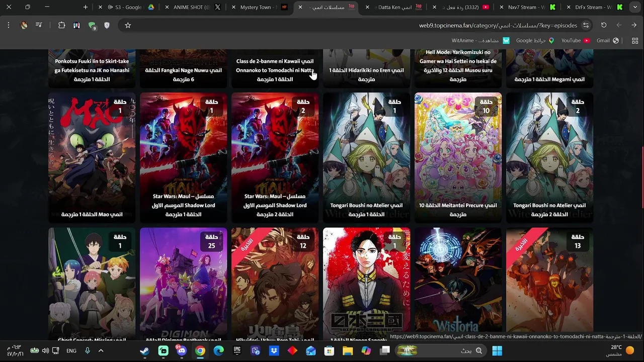Open Ponkotsu Fuuki Iin episode 1 link
The height and width of the screenshot is (362, 644).
pyautogui.click(x=92, y=70)
